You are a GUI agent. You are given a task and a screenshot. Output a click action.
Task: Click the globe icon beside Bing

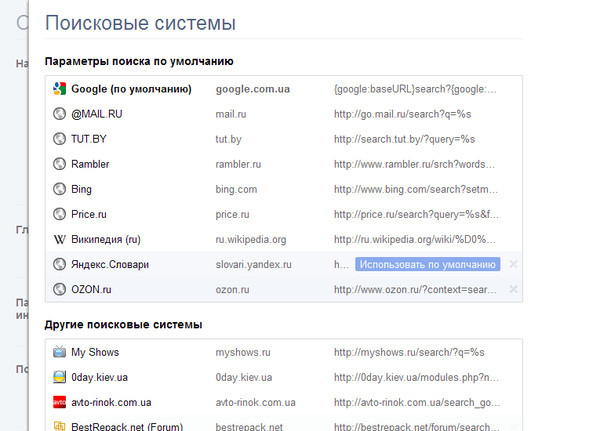(x=59, y=189)
